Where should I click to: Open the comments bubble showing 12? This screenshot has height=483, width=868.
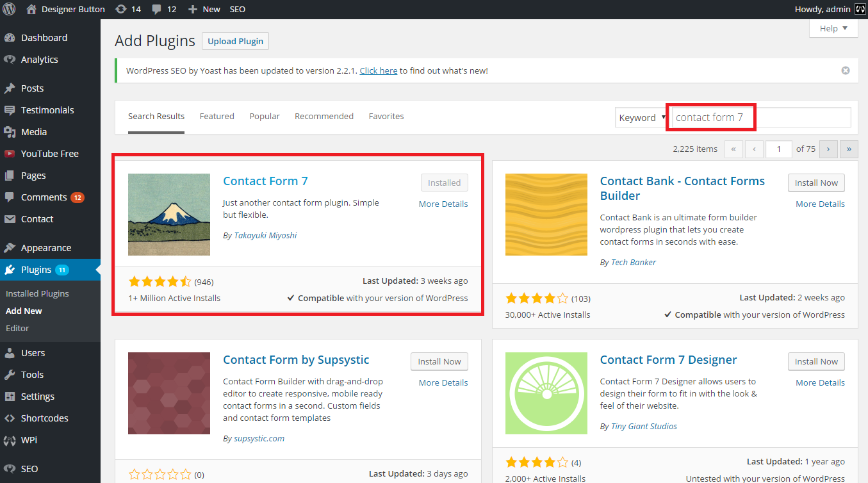coord(157,9)
